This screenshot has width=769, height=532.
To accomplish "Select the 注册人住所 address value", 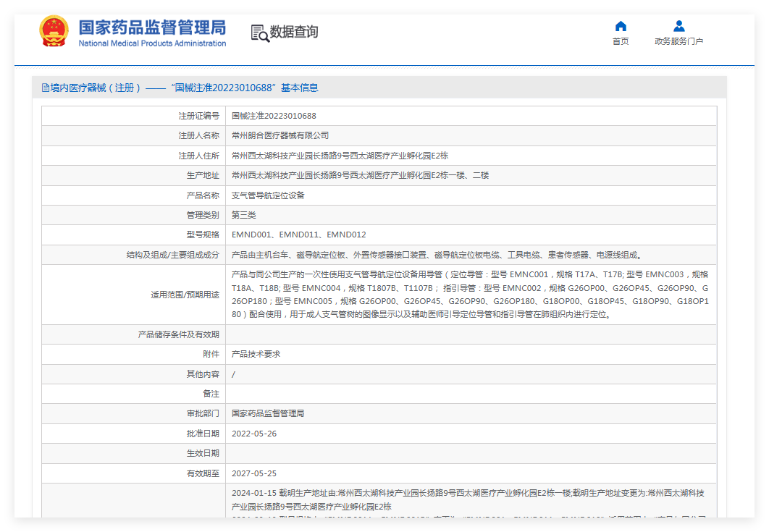I will 340,156.
